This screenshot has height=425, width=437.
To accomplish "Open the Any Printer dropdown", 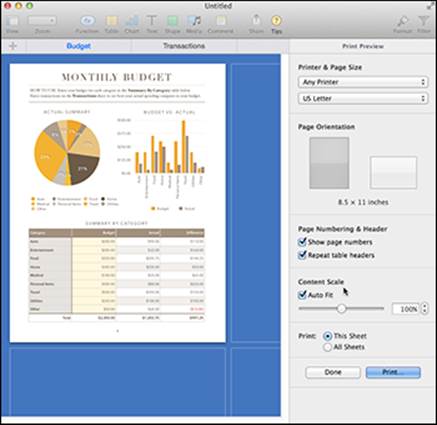I will click(x=363, y=82).
